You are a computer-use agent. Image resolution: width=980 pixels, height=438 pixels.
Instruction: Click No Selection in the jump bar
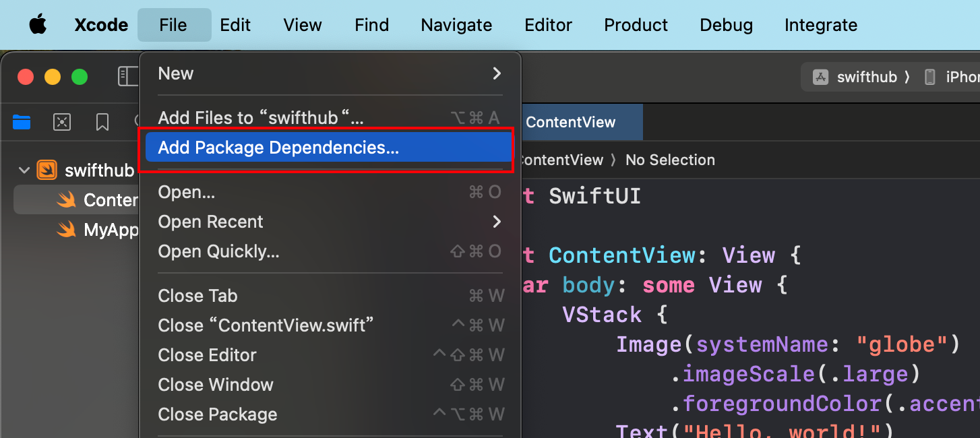pyautogui.click(x=670, y=160)
